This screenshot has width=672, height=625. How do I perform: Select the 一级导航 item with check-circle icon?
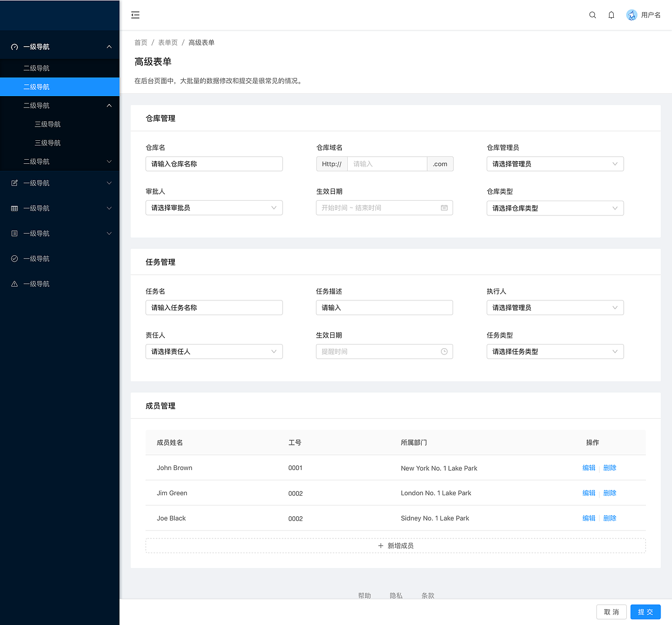(x=60, y=259)
